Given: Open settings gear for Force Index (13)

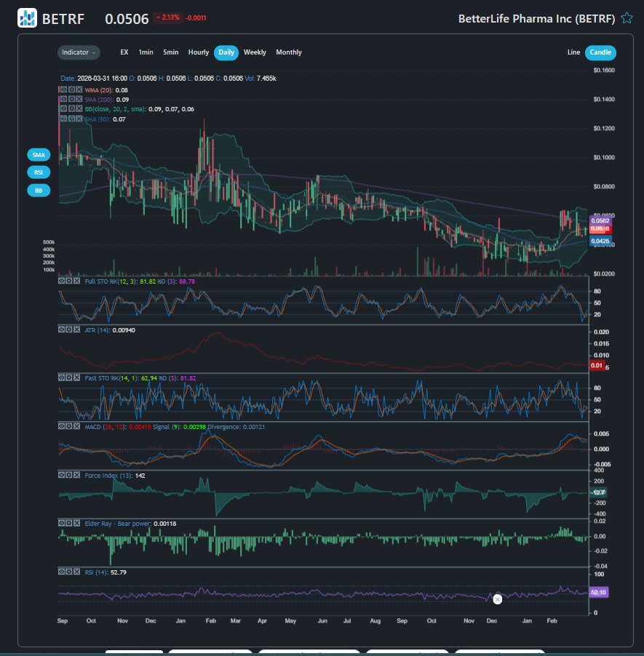Looking at the screenshot, I should (x=69, y=475).
